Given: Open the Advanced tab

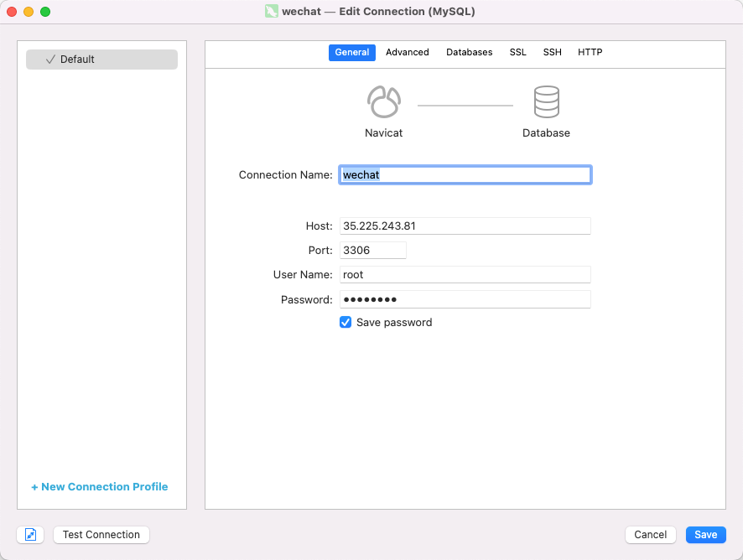Looking at the screenshot, I should [x=408, y=53].
